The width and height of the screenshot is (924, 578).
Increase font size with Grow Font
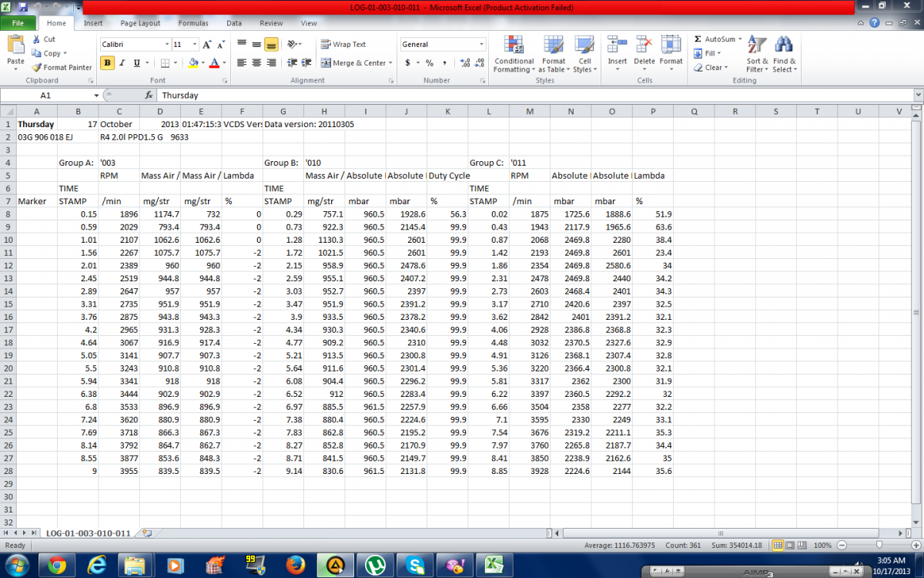[x=207, y=45]
